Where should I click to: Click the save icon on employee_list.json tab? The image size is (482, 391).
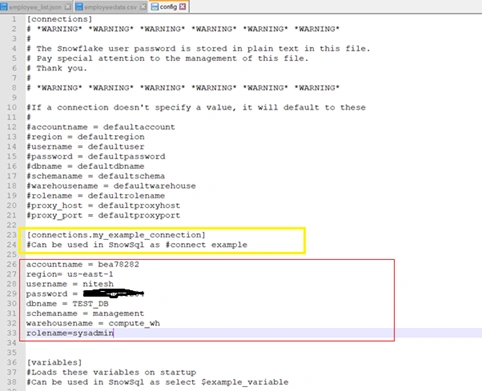4,7
